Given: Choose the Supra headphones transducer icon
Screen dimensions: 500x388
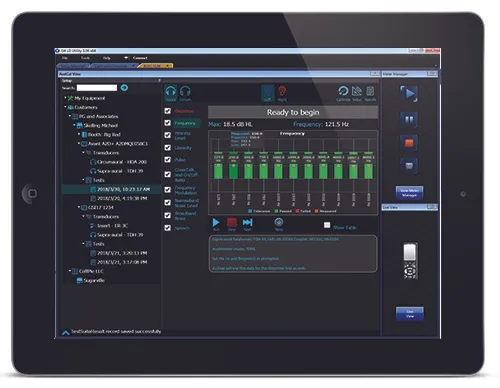Looking at the screenshot, I should point(171,91).
